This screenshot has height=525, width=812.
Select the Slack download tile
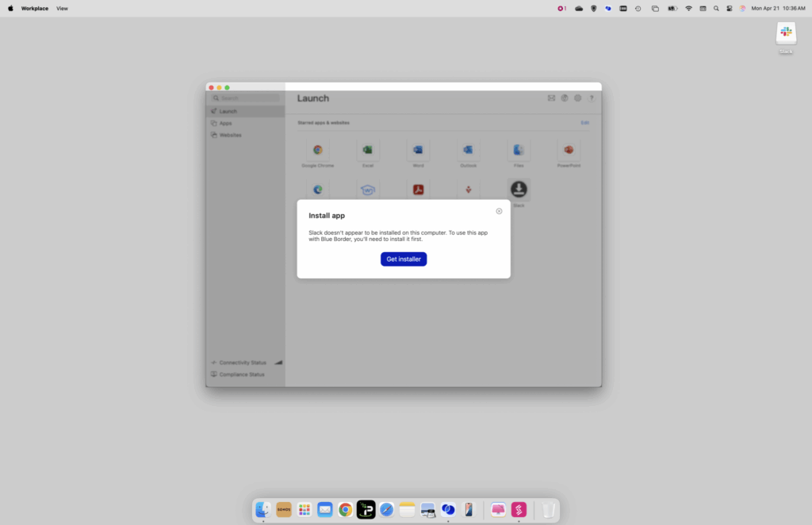click(x=519, y=189)
